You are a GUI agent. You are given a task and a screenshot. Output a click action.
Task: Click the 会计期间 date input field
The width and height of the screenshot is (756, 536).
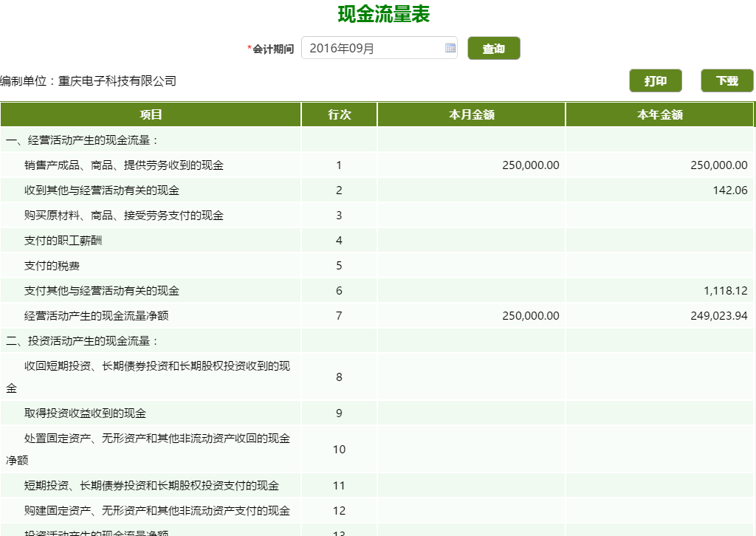coord(379,48)
